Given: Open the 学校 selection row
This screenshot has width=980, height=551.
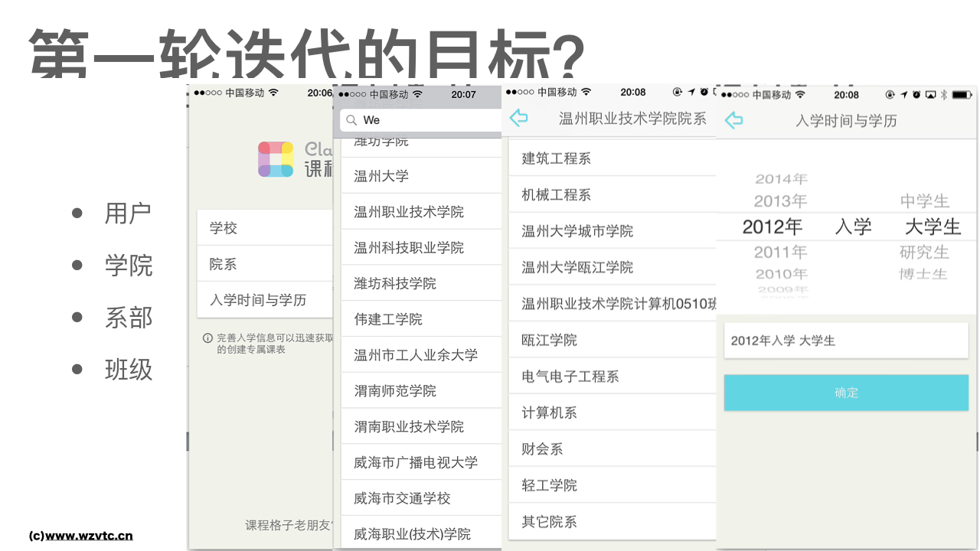Looking at the screenshot, I should [264, 228].
